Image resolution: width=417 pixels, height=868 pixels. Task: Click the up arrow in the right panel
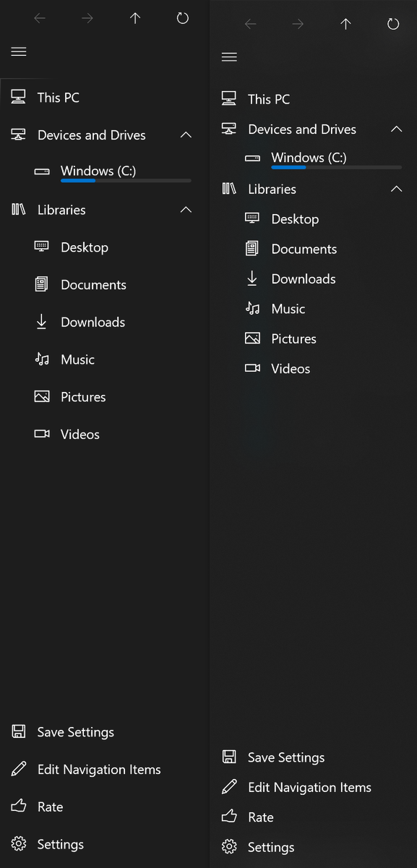[345, 24]
